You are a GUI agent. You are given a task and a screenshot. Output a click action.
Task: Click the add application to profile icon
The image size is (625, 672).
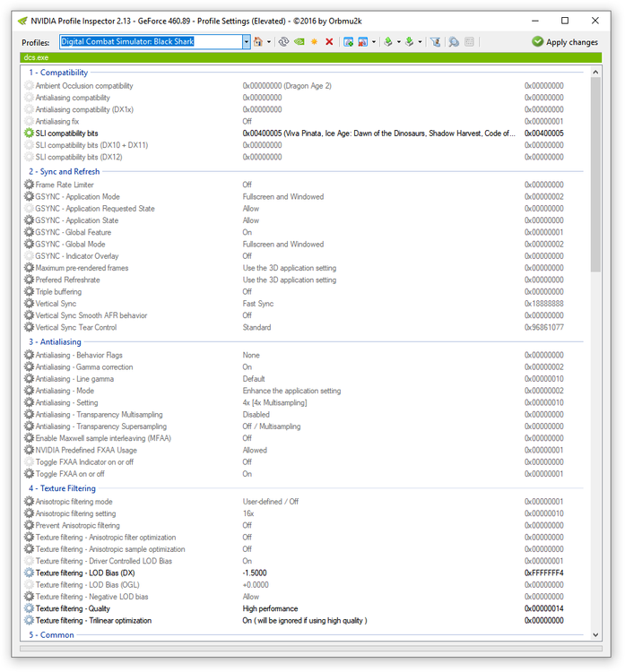click(x=348, y=41)
